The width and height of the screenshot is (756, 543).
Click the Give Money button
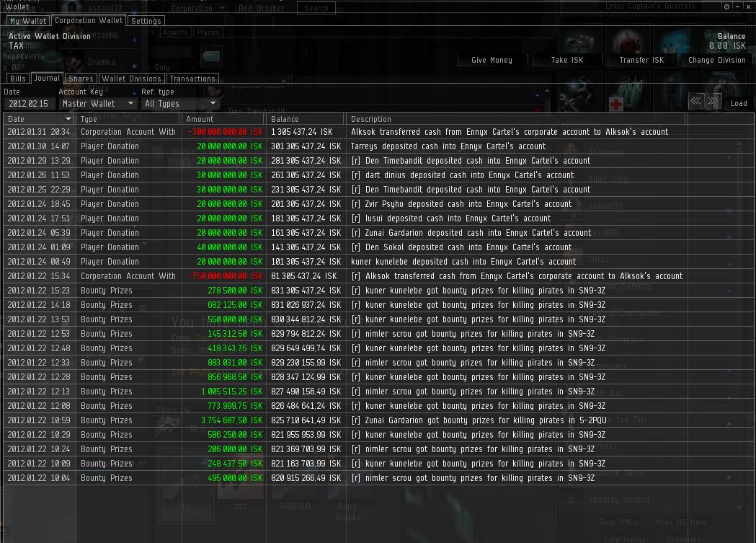click(492, 61)
